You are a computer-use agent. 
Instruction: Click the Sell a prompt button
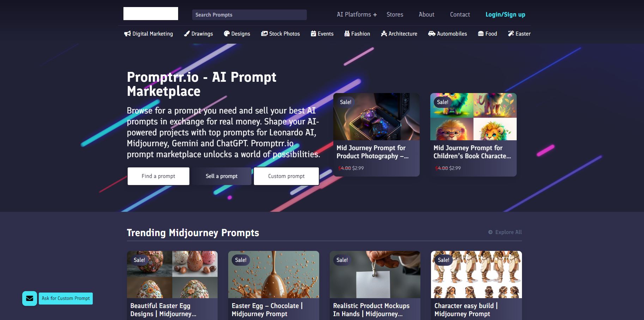[x=221, y=176]
